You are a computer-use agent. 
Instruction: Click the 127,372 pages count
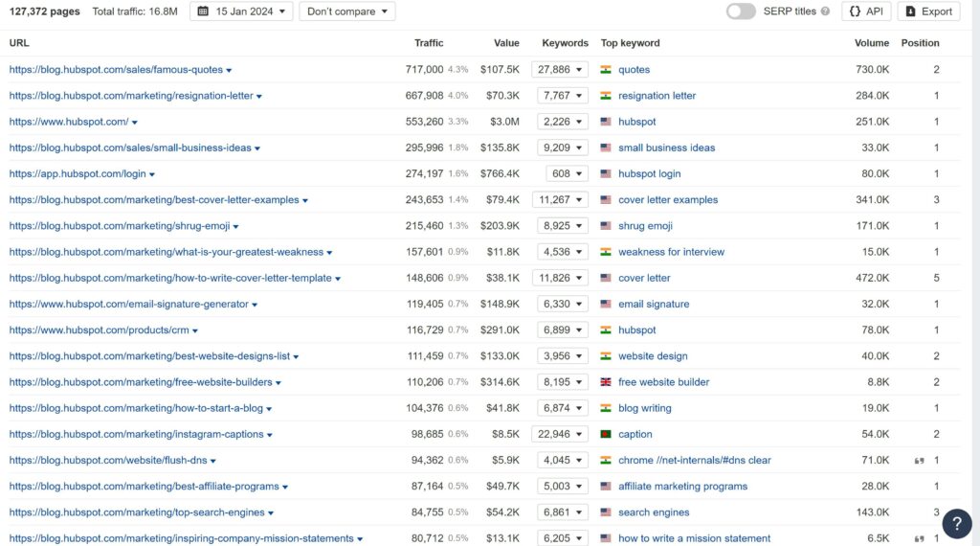[44, 11]
